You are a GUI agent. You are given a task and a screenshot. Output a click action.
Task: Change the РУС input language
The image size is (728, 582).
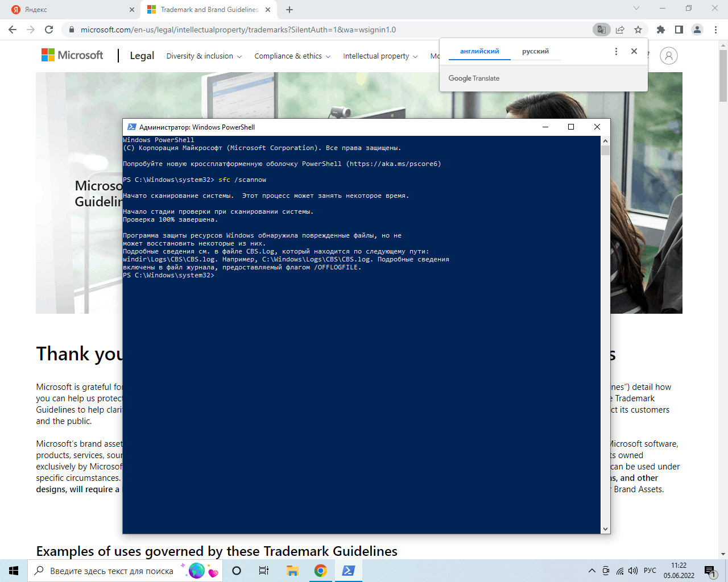click(650, 571)
